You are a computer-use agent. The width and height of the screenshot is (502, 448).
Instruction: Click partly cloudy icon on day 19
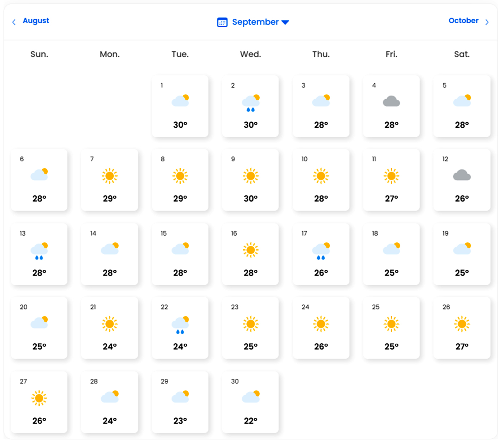pos(462,249)
